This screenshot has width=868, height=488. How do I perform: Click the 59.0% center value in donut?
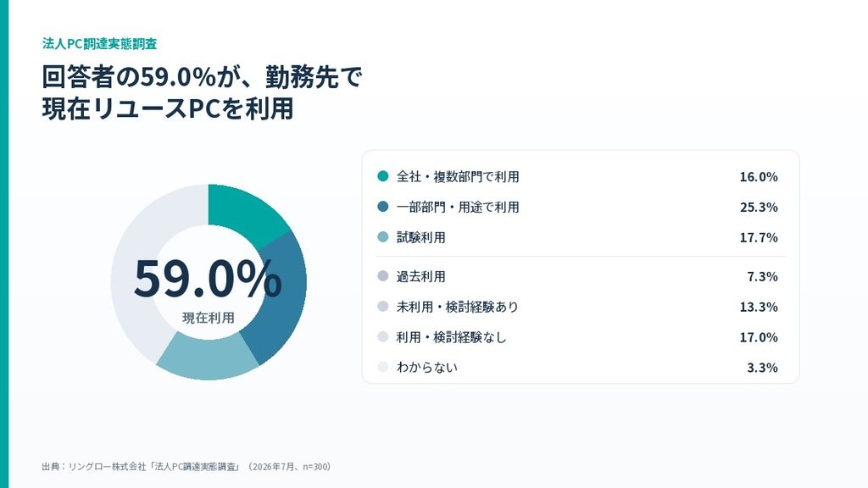[x=209, y=278]
